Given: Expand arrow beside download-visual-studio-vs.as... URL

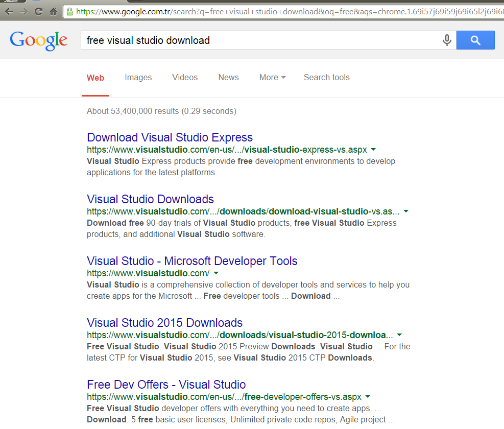Looking at the screenshot, I should [406, 211].
